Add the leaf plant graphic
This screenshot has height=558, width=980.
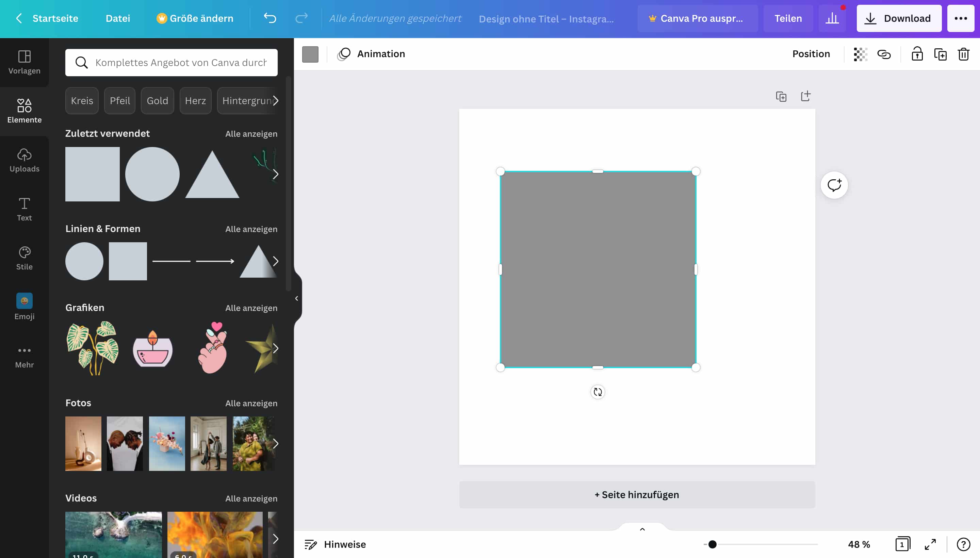92,348
